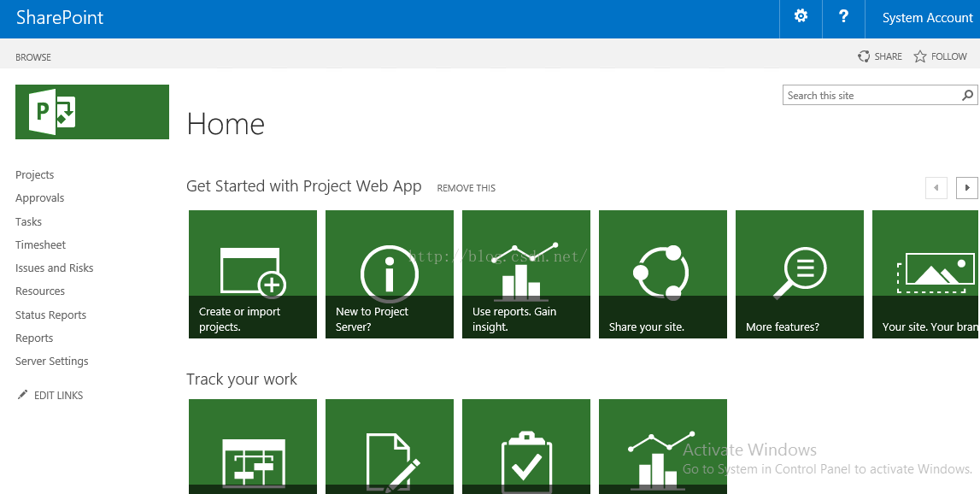Viewport: 980px width, 494px height.
Task: Click the search magnifier icon
Action: pyautogui.click(x=967, y=95)
